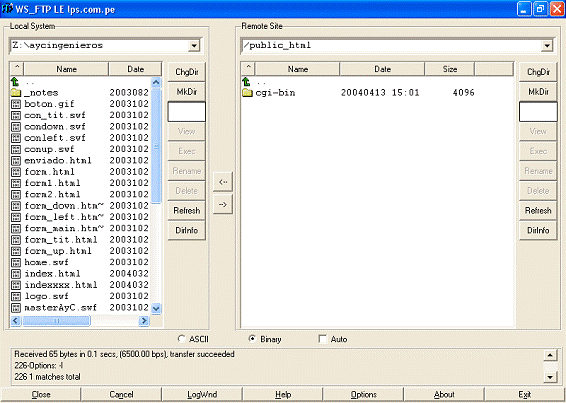Click remote DirInfo button

(538, 230)
